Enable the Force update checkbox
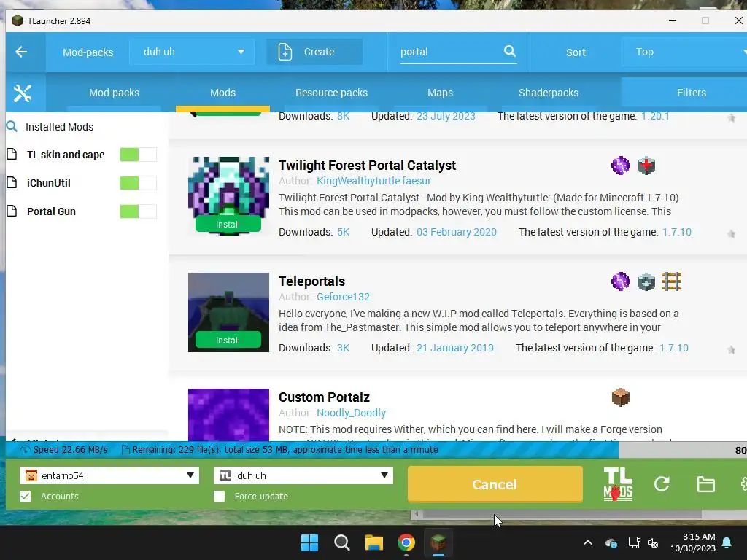The width and height of the screenshot is (747, 560). coord(219,496)
